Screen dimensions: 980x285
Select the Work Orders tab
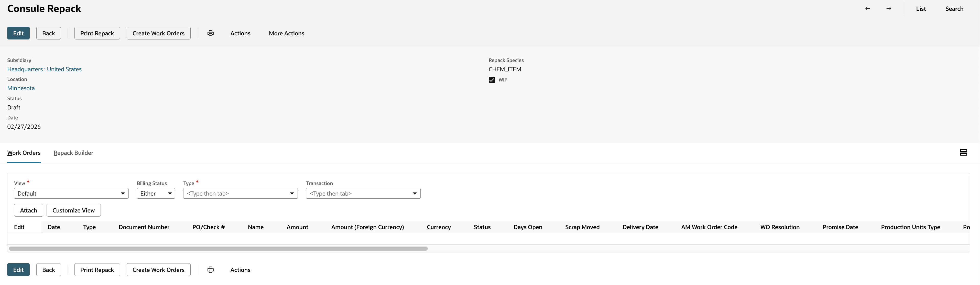coord(24,153)
